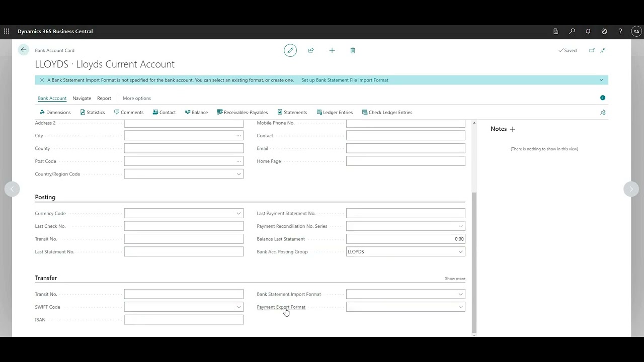Click the Home Page input field
Screen dimensions: 644x362
(406, 161)
